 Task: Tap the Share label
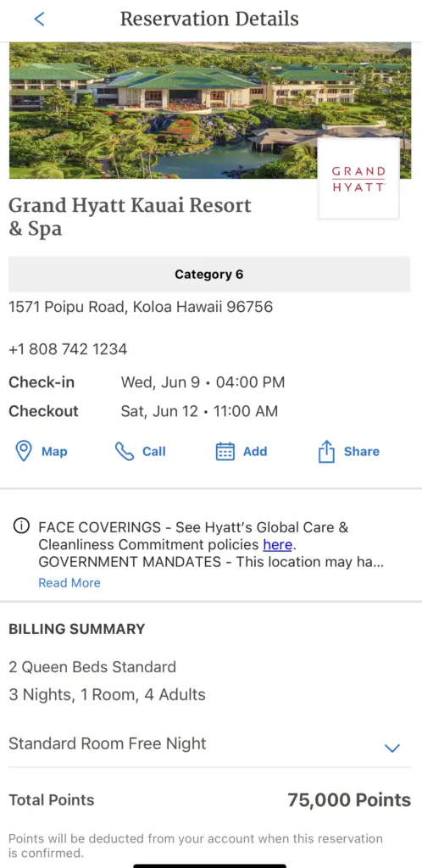click(362, 451)
